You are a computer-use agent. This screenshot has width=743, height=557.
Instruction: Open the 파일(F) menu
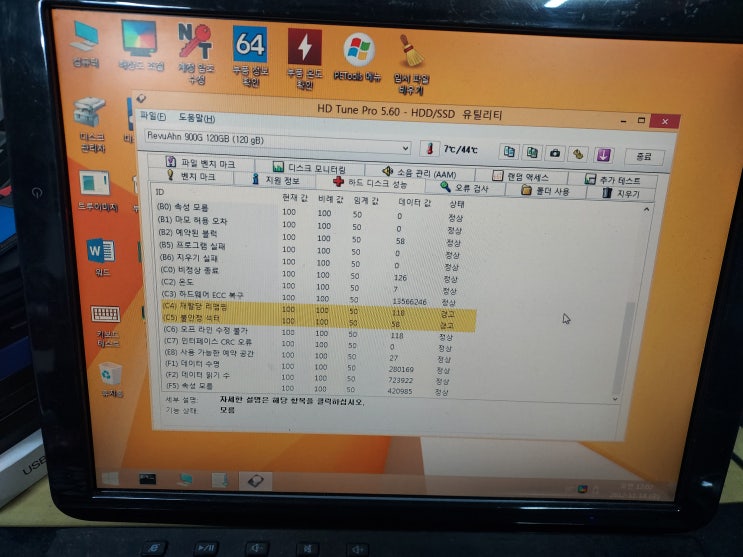coord(153,116)
